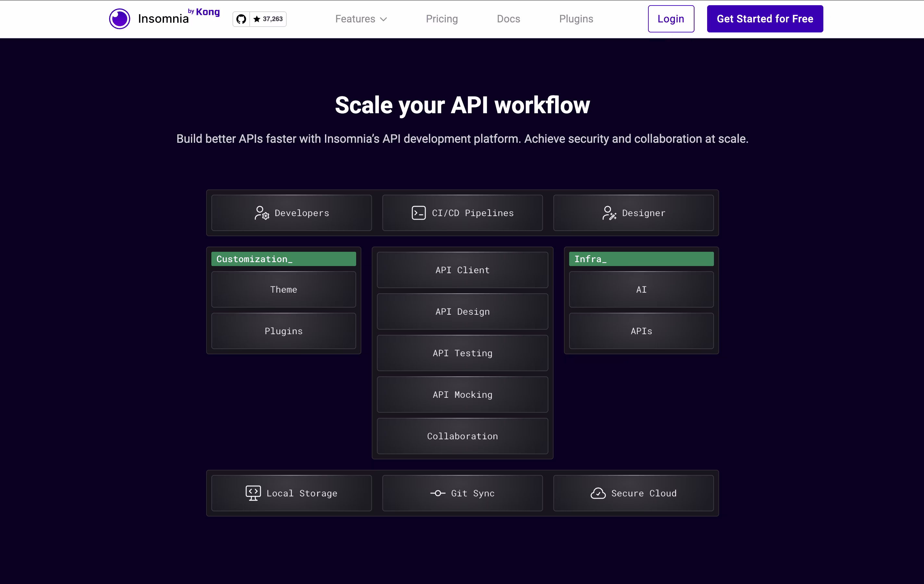Click the Designer user-wand icon
The height and width of the screenshot is (584, 924).
609,213
